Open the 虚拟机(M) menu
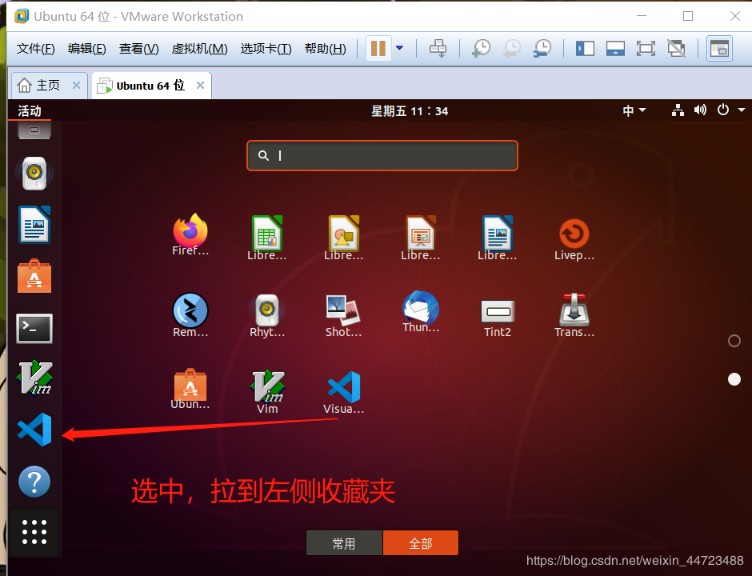Image resolution: width=752 pixels, height=576 pixels. coord(200,48)
